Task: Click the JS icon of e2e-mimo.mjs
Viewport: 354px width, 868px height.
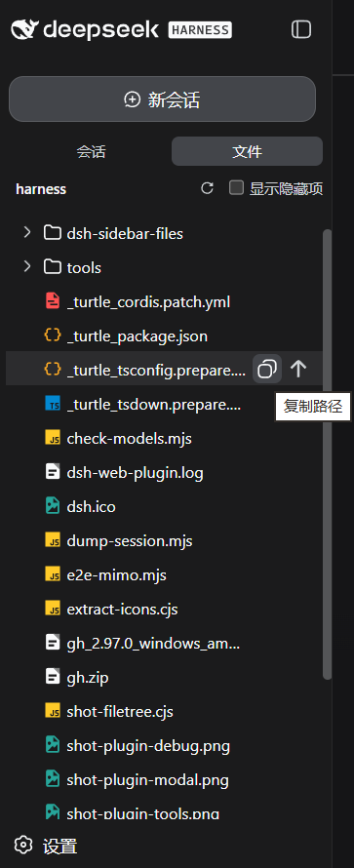Action: (x=53, y=574)
